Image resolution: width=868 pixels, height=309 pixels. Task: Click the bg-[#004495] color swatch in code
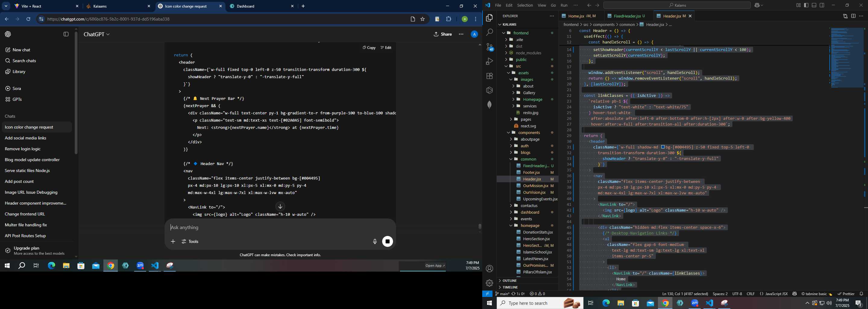(x=663, y=147)
